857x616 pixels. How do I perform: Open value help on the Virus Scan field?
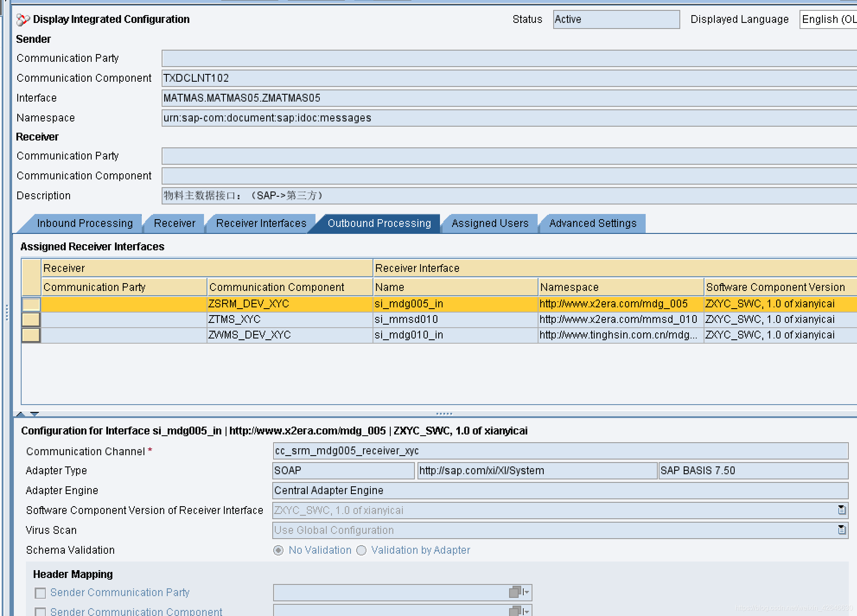[841, 530]
